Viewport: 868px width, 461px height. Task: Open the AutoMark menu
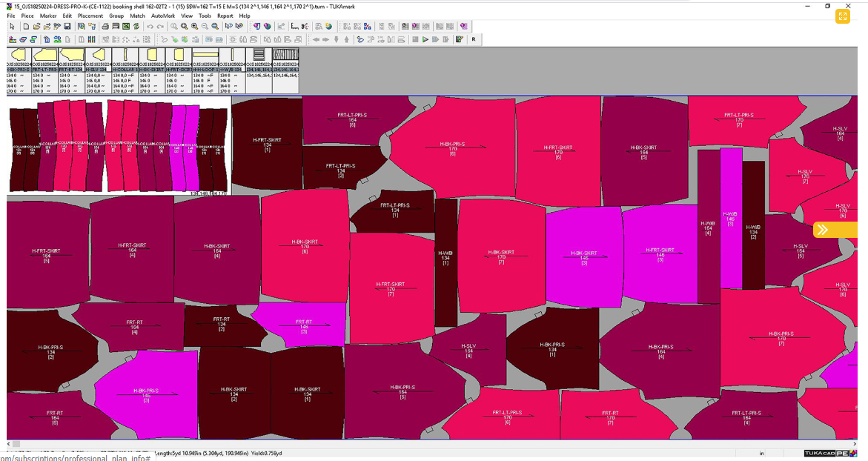click(162, 16)
